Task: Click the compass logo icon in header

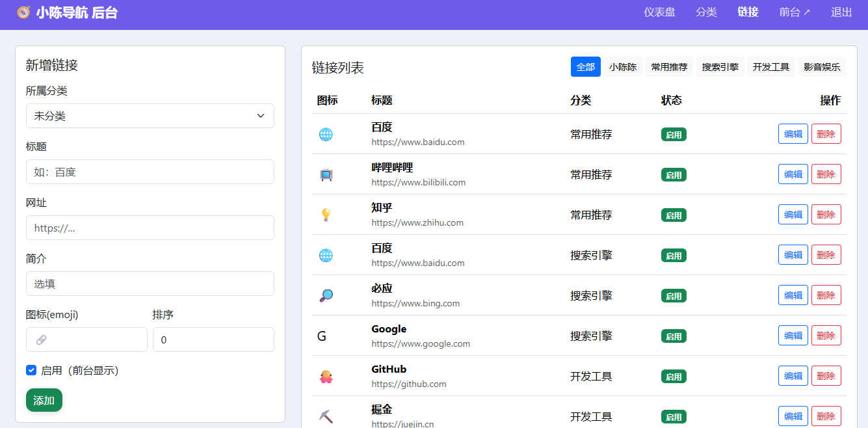Action: click(x=23, y=12)
